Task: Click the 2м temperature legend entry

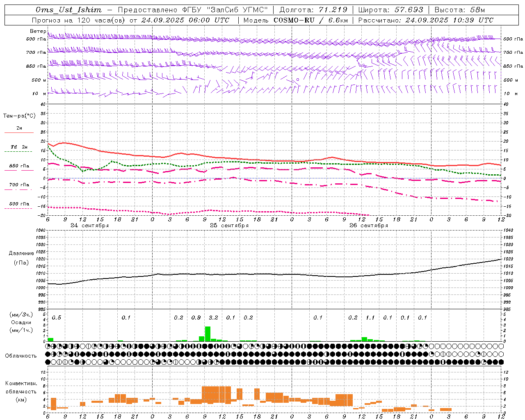Action: (x=19, y=128)
